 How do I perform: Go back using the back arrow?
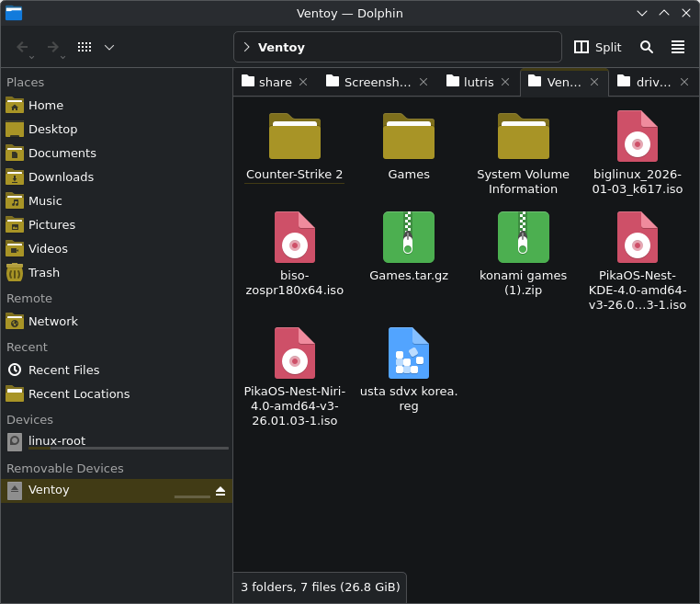click(x=23, y=47)
